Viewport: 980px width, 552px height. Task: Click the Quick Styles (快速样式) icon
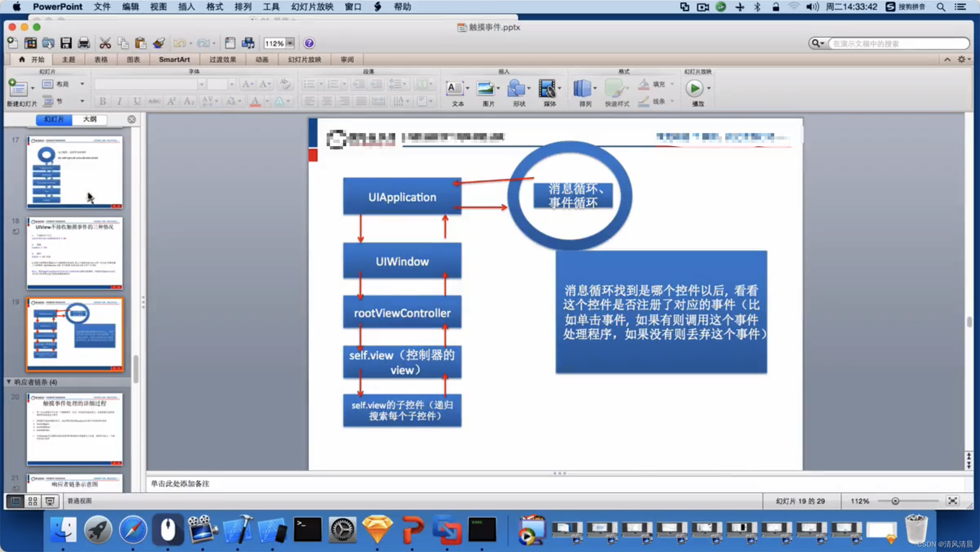(614, 88)
